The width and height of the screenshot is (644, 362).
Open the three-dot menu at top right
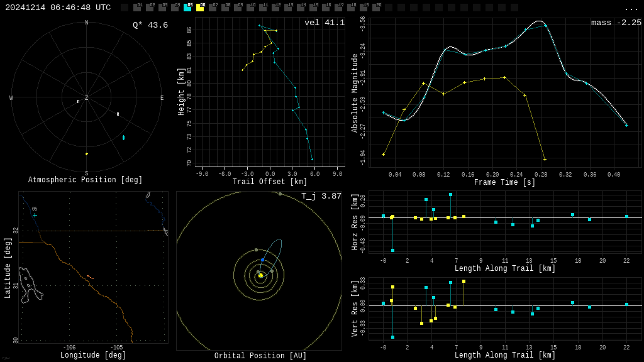pyautogui.click(x=631, y=8)
